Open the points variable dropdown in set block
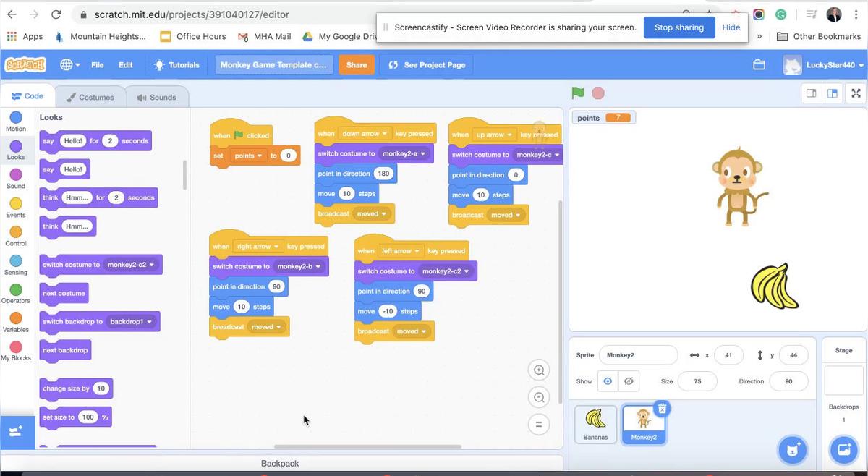Image resolution: width=868 pixels, height=476 pixels. (x=248, y=156)
